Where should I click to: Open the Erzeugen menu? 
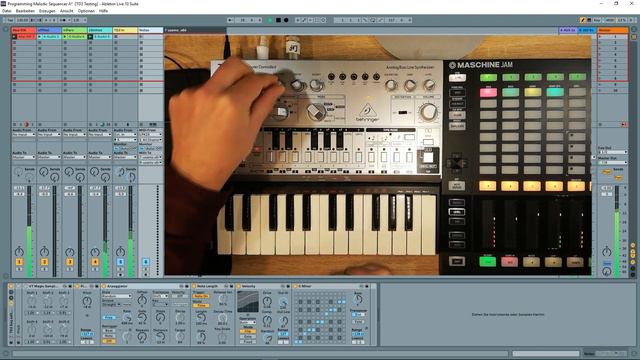pyautogui.click(x=47, y=11)
